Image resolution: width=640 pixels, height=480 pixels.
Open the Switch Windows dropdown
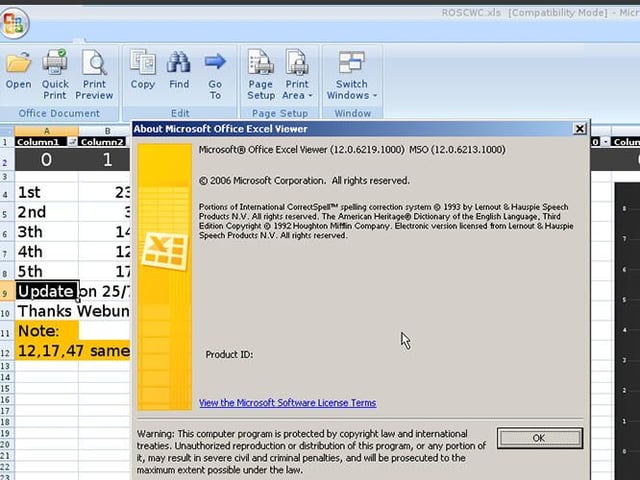tap(352, 75)
